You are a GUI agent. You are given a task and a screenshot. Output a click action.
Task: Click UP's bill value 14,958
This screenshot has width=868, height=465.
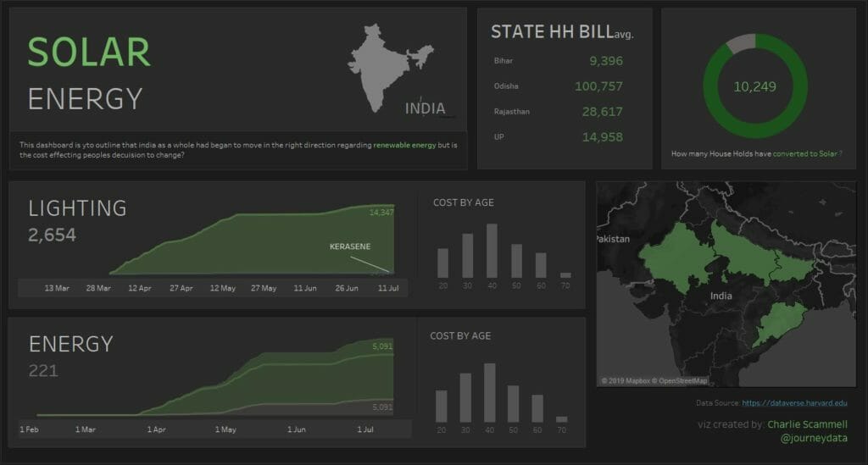(603, 137)
